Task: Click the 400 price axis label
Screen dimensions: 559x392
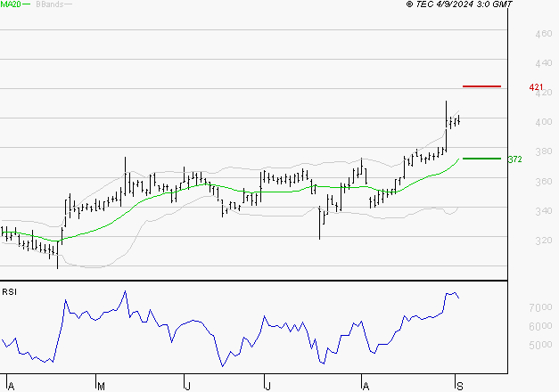Action: tap(543, 122)
